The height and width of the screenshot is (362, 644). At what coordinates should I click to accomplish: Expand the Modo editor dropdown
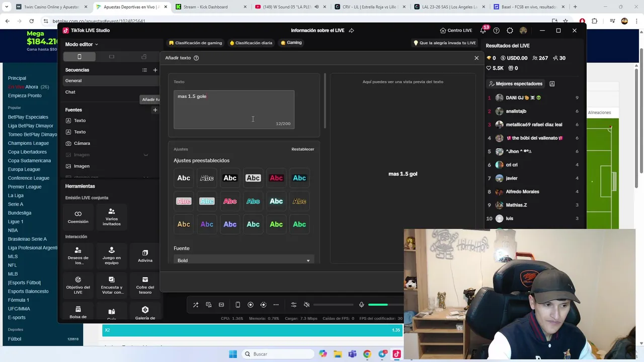[82, 44]
